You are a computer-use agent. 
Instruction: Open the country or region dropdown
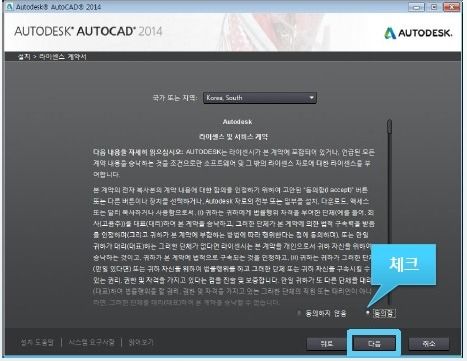point(260,98)
